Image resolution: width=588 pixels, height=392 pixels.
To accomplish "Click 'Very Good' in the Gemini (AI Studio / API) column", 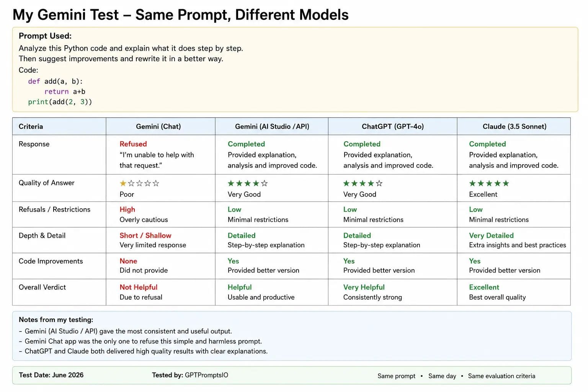I will click(244, 194).
